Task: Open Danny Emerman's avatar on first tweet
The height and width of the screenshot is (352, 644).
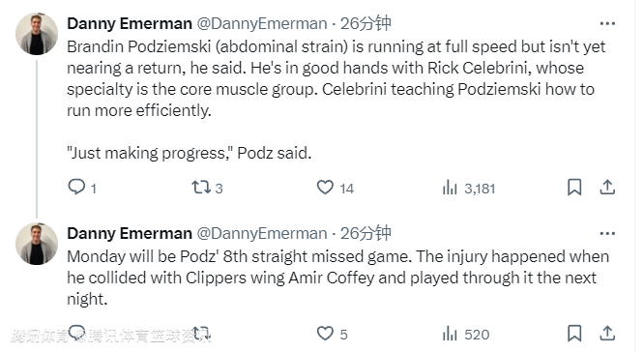Action: tap(37, 34)
